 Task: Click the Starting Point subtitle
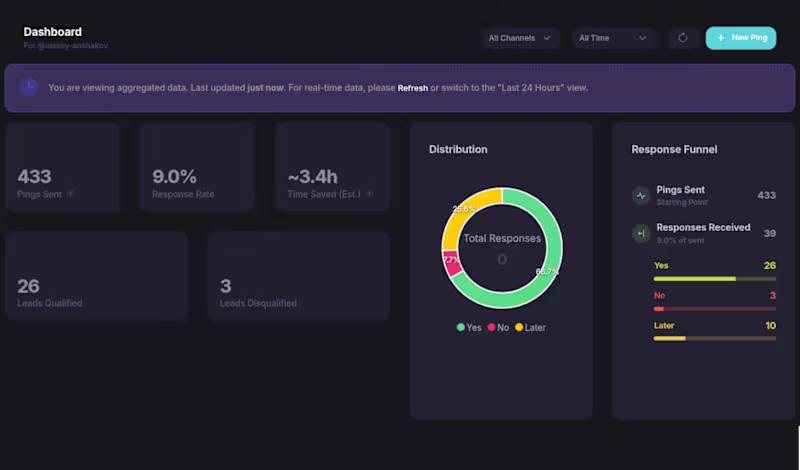[x=682, y=202]
